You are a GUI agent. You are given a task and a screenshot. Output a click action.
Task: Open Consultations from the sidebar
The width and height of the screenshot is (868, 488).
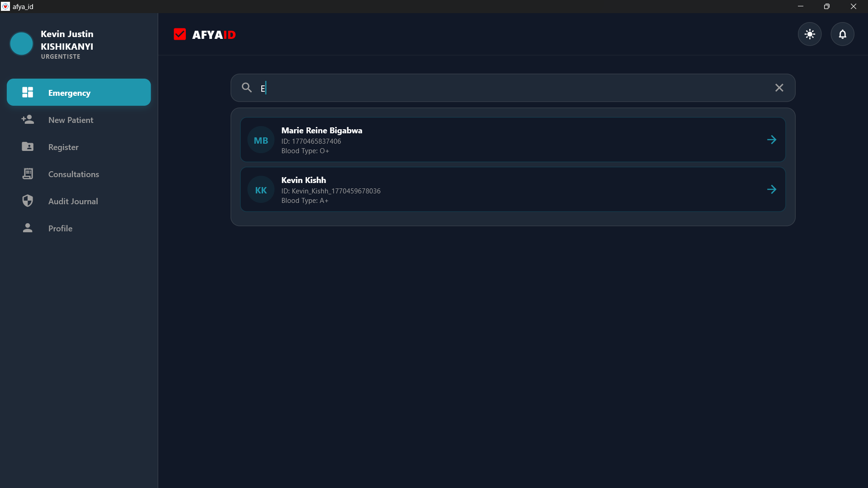(73, 174)
